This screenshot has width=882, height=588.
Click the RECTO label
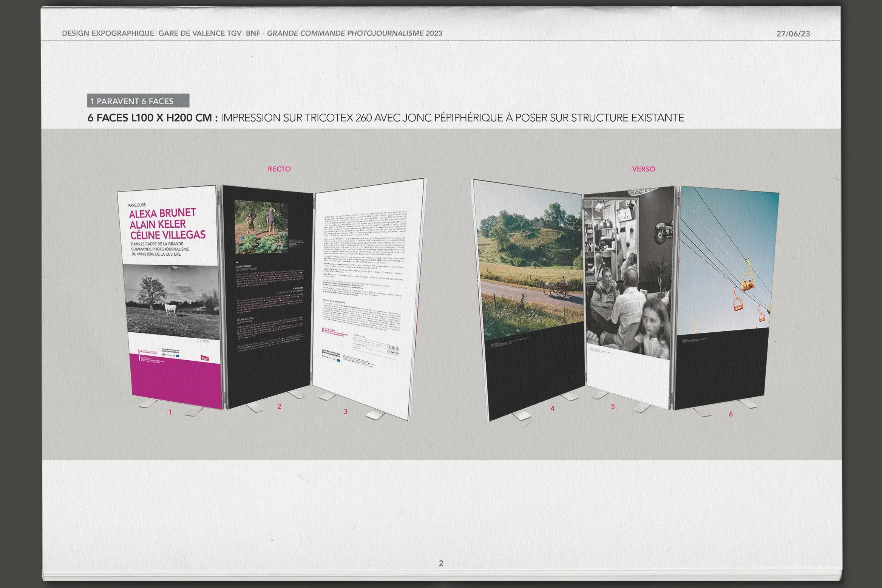[x=279, y=169]
